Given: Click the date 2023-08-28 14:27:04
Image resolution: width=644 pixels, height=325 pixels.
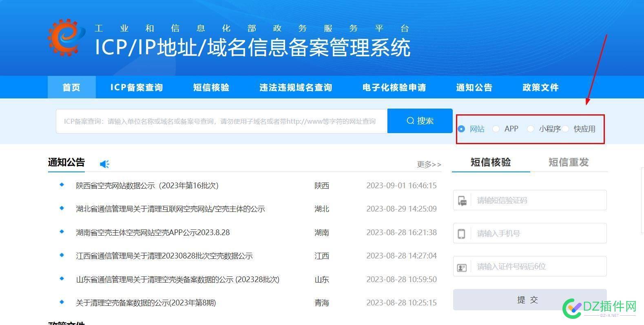Looking at the screenshot, I should (401, 256).
